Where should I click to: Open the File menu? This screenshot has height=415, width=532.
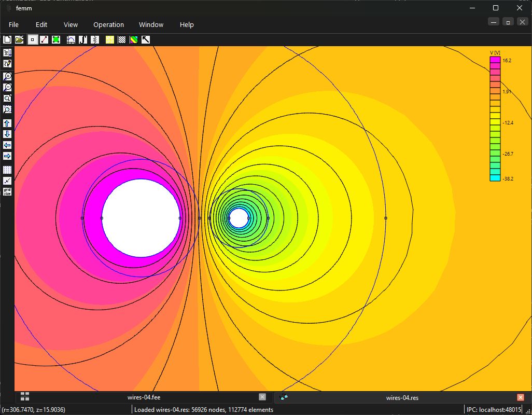tap(13, 24)
